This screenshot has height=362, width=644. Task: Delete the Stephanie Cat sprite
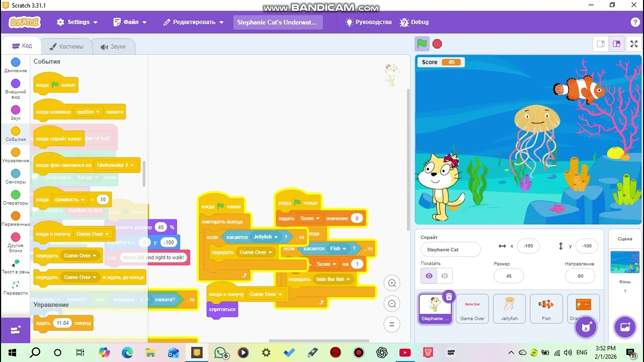tap(449, 297)
